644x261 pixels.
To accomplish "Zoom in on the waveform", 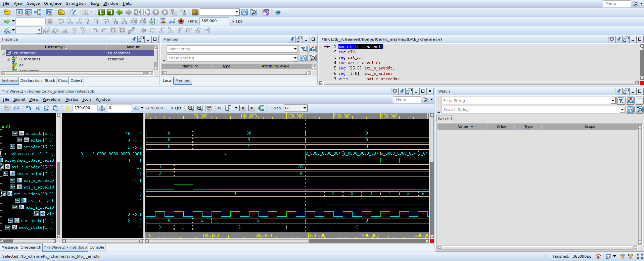I will tap(199, 108).
